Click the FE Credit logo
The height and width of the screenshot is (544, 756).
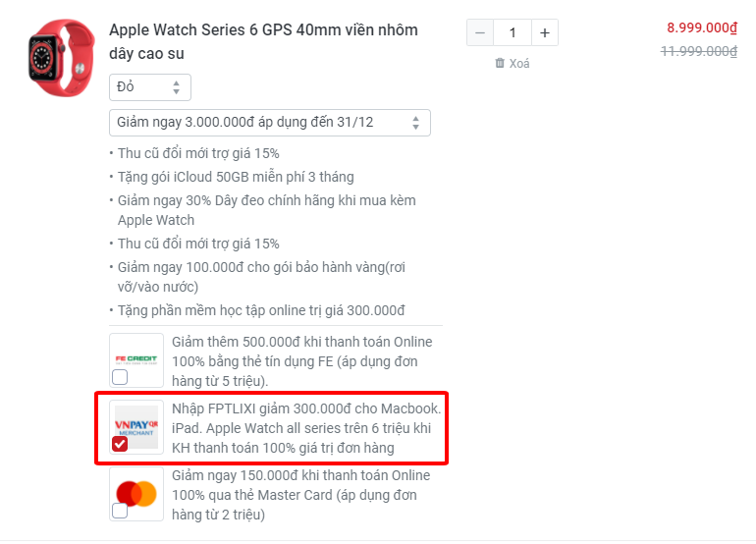tap(136, 359)
